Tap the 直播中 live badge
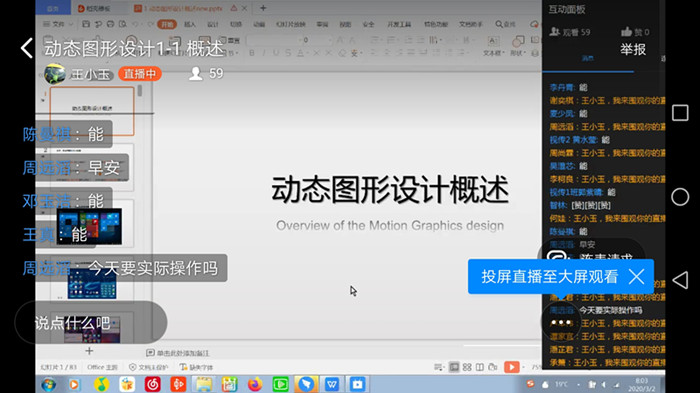Viewport: 700px width, 393px height. (140, 74)
